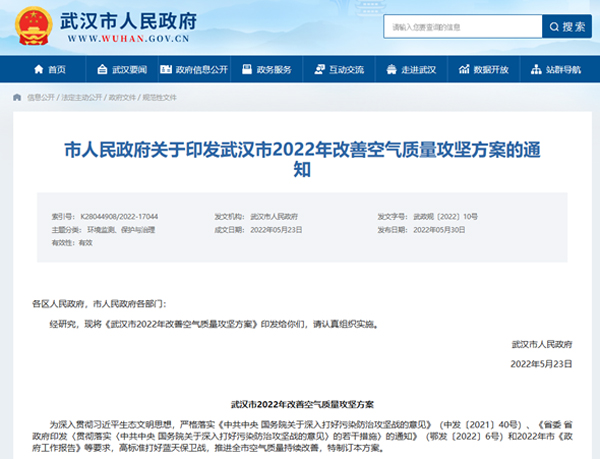Open 法定主动公开 breadcrumb link

pos(81,98)
